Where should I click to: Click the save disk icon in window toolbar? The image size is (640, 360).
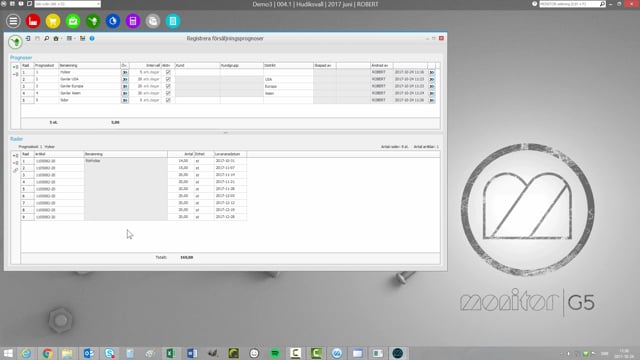click(37, 38)
